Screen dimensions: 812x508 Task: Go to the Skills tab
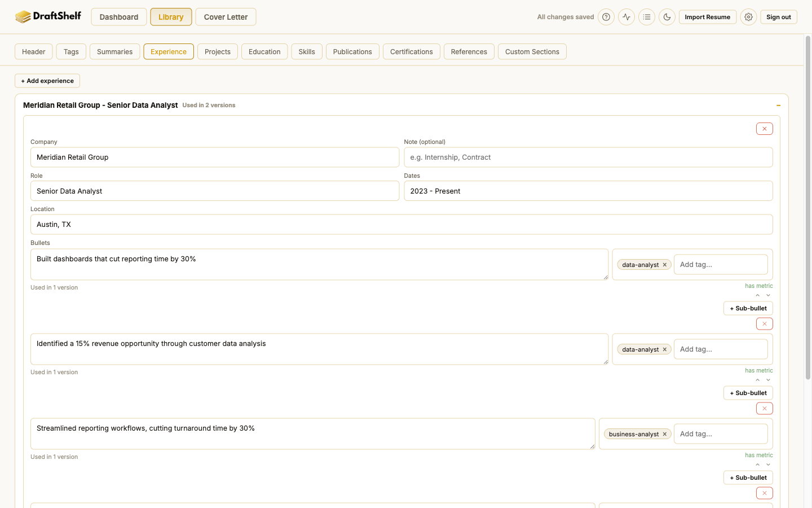[307, 51]
